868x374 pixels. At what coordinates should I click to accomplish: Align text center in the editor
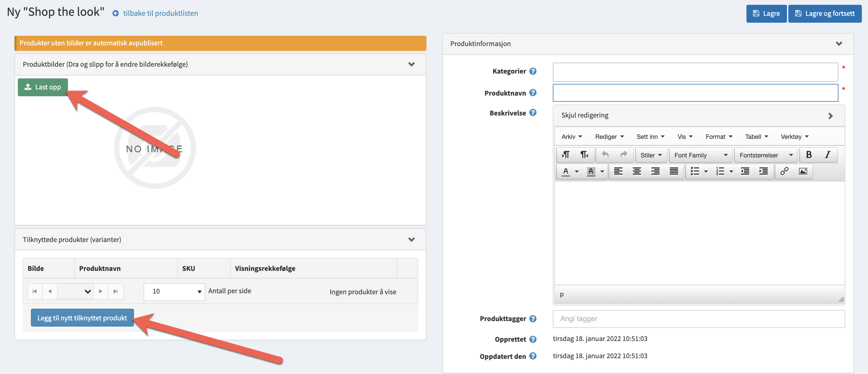[637, 171]
